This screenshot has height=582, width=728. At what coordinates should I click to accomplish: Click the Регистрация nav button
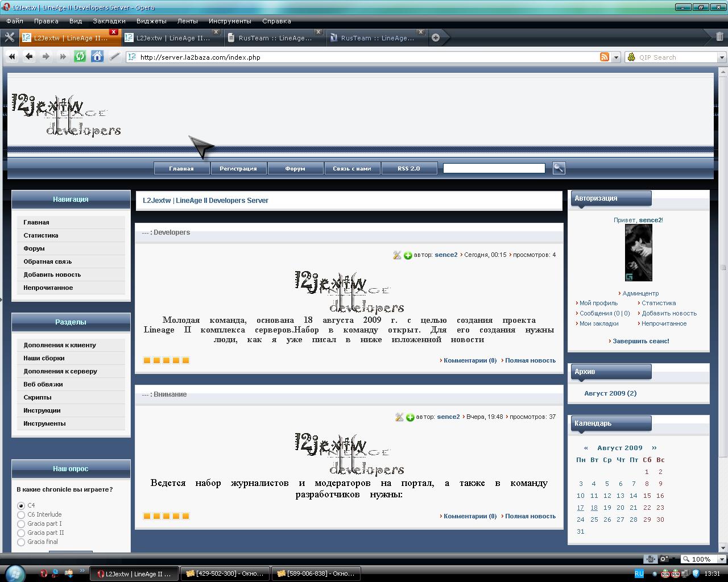tap(238, 168)
